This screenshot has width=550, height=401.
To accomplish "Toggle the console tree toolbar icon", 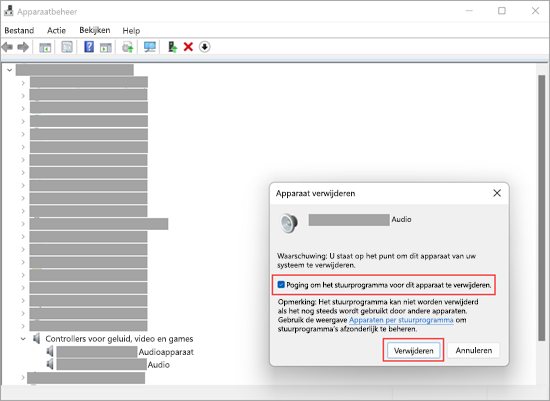I will pos(45,47).
